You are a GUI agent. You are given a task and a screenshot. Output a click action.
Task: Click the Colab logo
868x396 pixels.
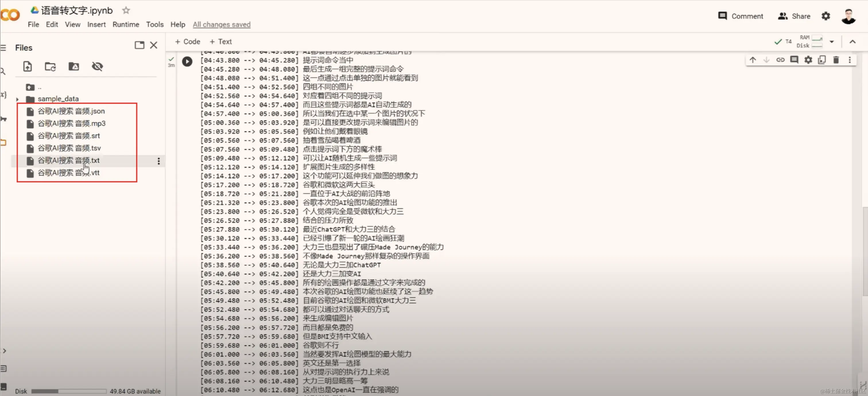coord(10,15)
